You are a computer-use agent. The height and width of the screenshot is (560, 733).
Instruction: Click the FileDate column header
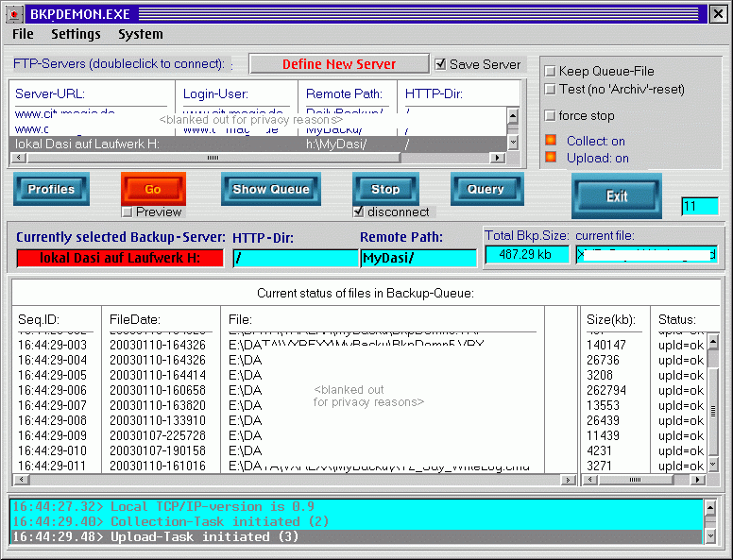135,320
